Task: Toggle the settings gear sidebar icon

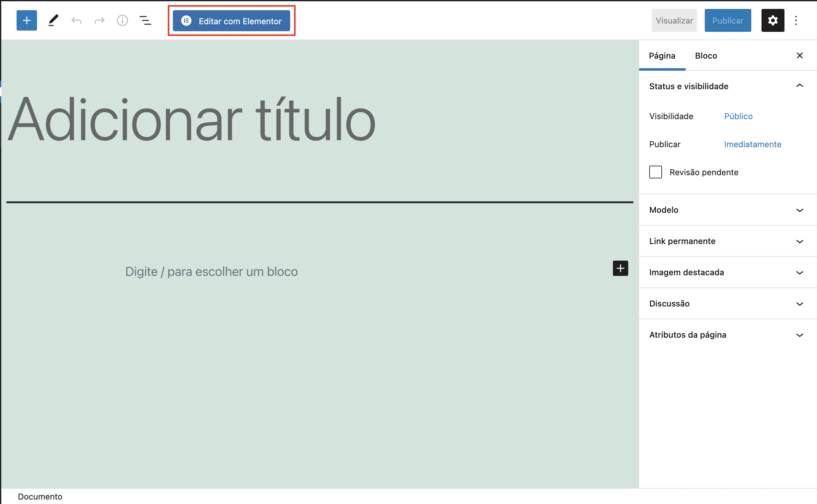Action: pos(773,21)
